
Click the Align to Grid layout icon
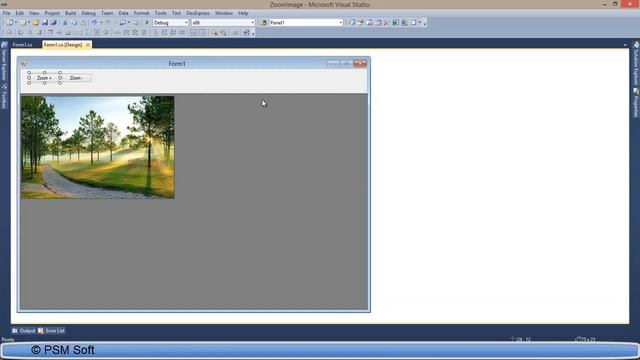(x=9, y=32)
